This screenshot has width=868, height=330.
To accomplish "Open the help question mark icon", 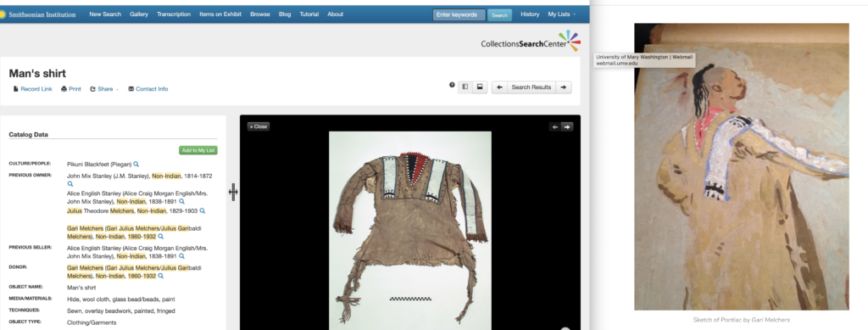I will pyautogui.click(x=452, y=86).
